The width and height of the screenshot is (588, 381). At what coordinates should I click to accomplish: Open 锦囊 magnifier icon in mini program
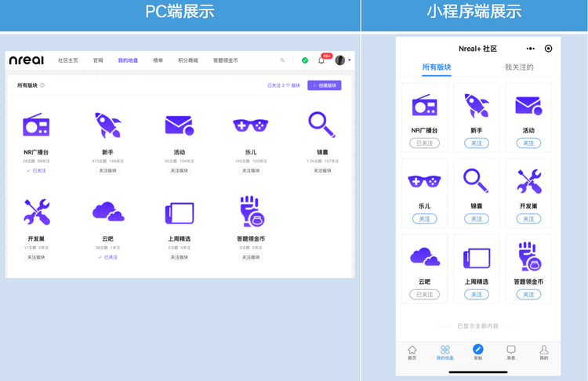point(476,181)
